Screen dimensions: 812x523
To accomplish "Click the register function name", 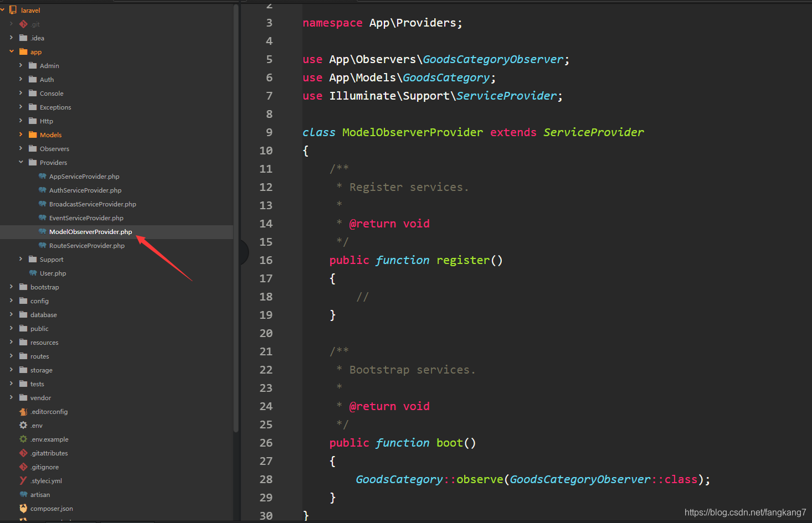I will (x=463, y=260).
